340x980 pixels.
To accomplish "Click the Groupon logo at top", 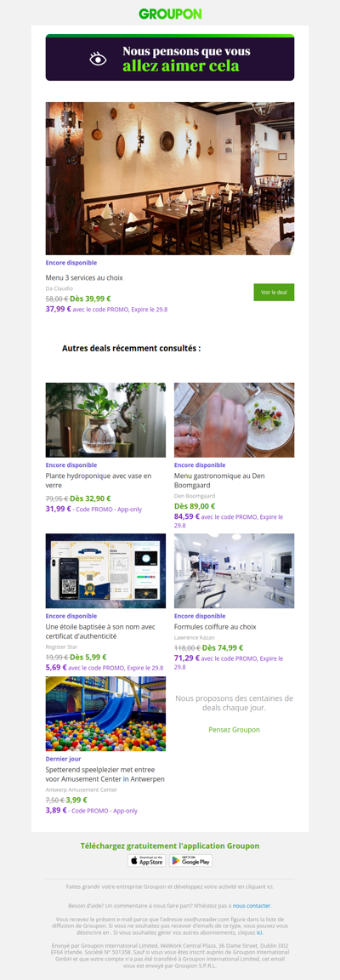I will [x=170, y=14].
